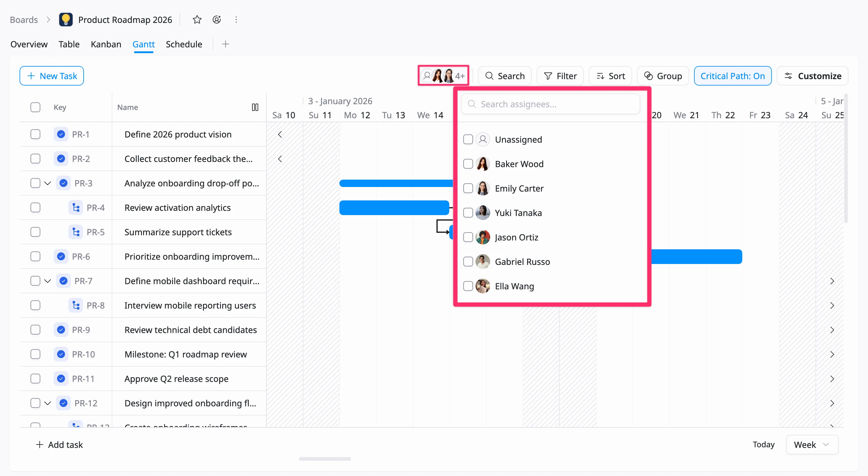Click the Define 2026 product vision task name
The height and width of the screenshot is (476, 868).
pyautogui.click(x=178, y=134)
